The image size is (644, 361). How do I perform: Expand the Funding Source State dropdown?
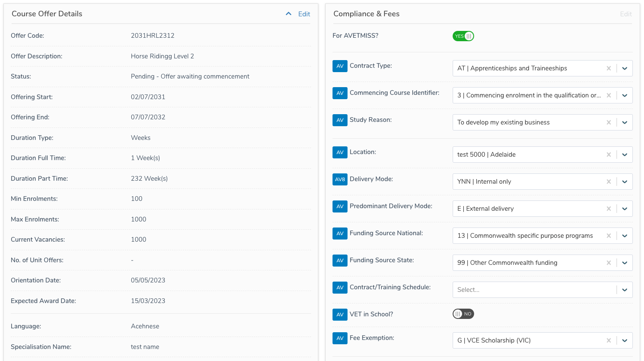click(x=625, y=263)
